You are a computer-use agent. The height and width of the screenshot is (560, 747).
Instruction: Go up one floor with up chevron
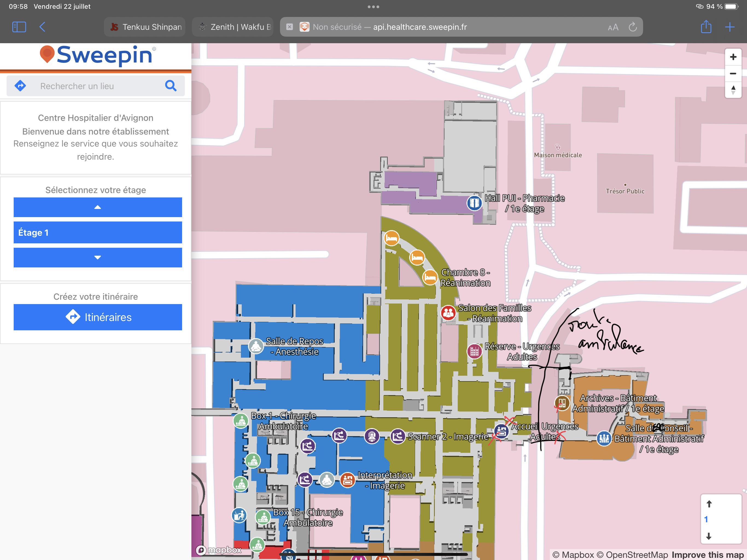(98, 207)
